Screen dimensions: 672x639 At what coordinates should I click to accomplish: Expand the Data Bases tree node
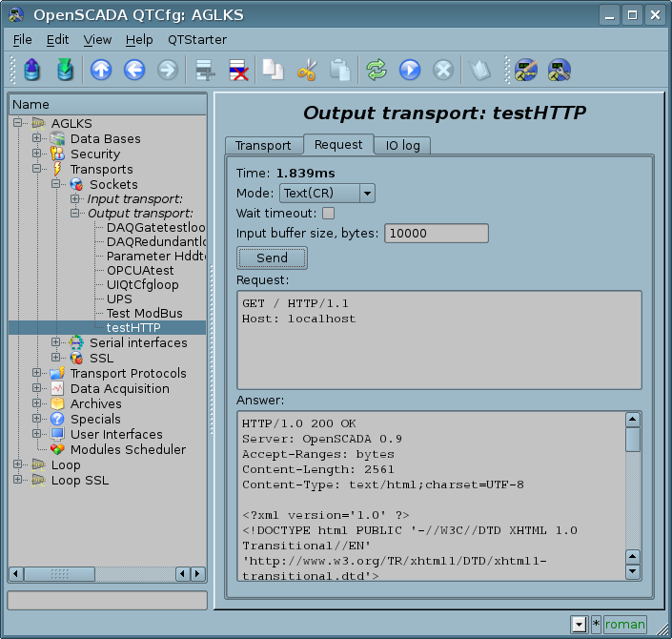[37, 138]
